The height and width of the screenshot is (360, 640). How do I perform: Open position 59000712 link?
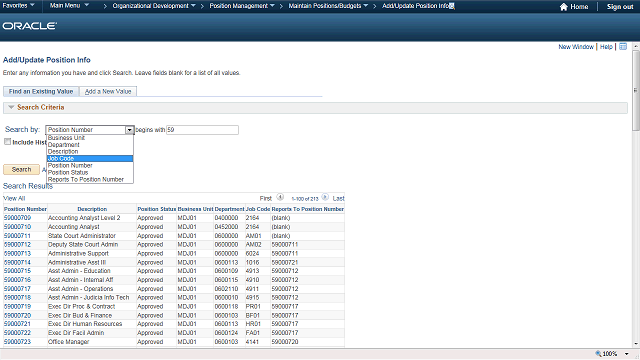pos(17,244)
